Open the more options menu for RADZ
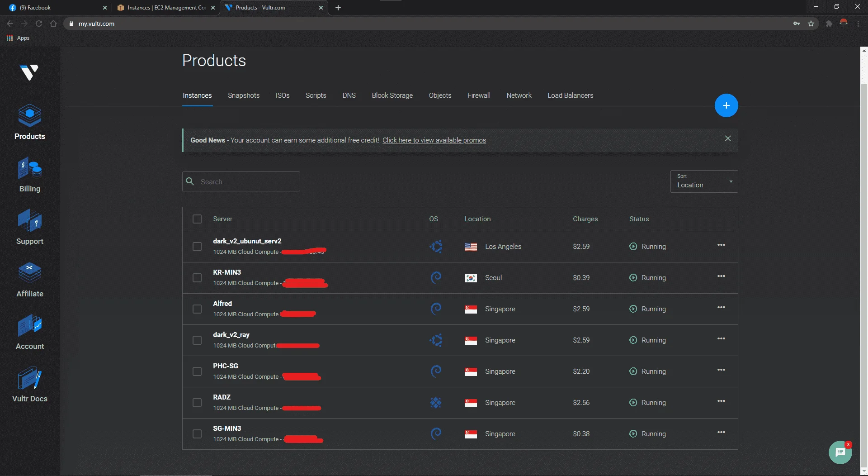The width and height of the screenshot is (868, 476). (x=721, y=401)
